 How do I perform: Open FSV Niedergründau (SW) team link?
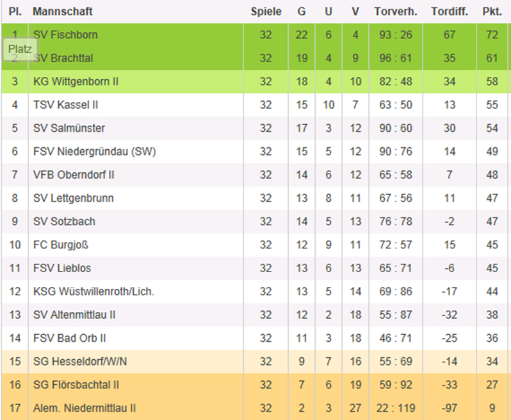(94, 152)
